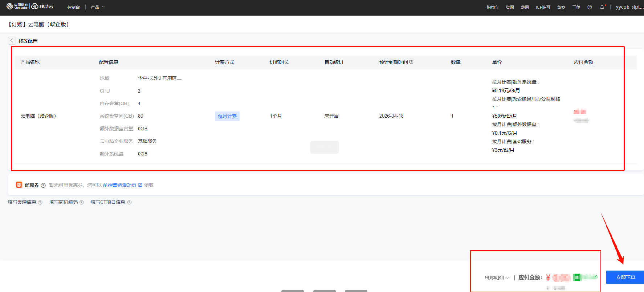The width and height of the screenshot is (644, 292).
Task: Click the 前往营销活动页 link
Action: (119, 185)
